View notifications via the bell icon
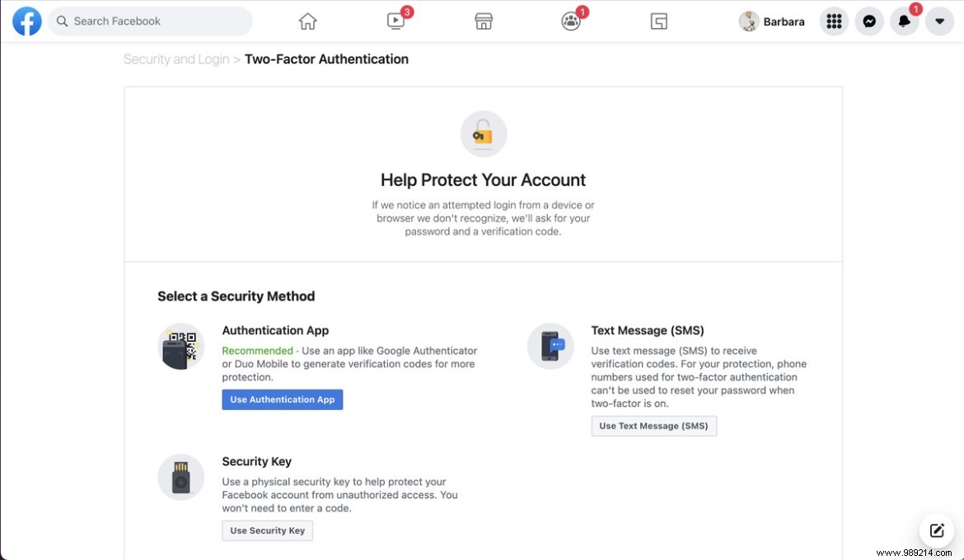The width and height of the screenshot is (964, 560). 904,21
